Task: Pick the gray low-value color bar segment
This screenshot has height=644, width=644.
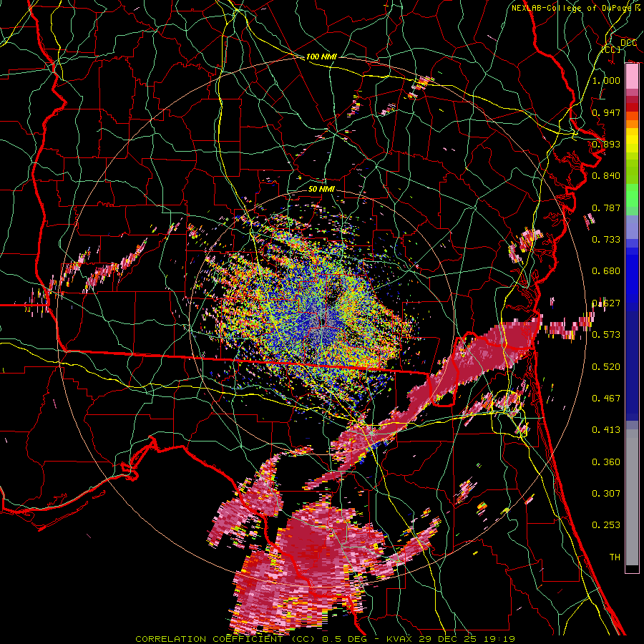Action: tap(632, 497)
